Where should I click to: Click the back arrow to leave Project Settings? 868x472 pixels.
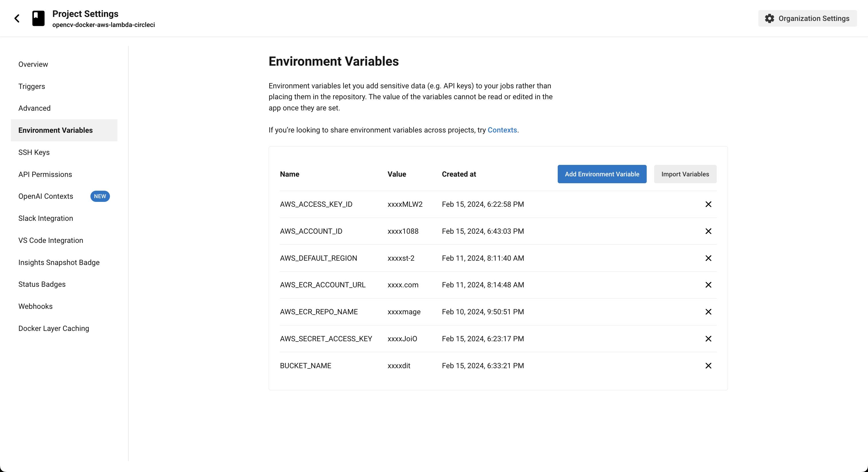(17, 18)
